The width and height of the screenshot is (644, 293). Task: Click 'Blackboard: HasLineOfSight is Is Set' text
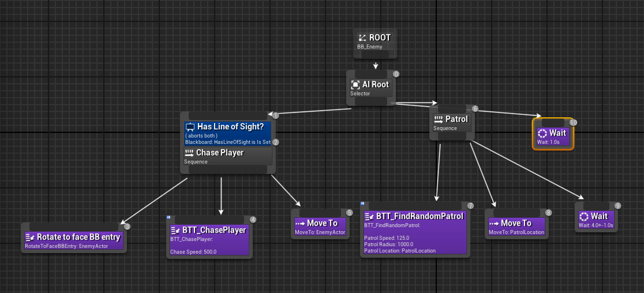point(228,142)
